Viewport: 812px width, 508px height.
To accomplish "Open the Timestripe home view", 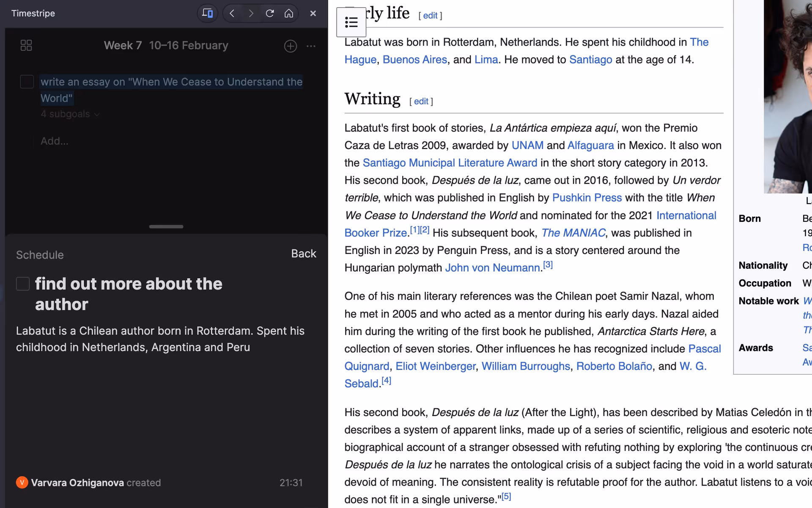I will (289, 13).
